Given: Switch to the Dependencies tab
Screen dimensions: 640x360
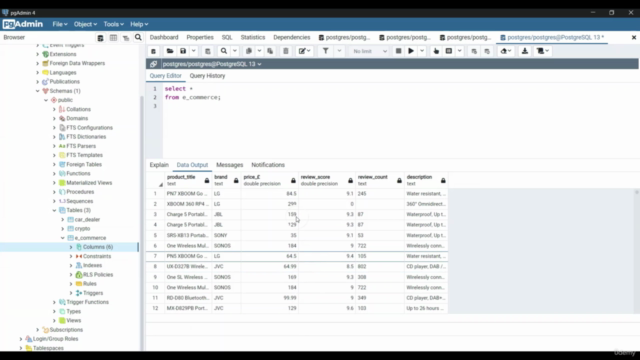Looking at the screenshot, I should [291, 37].
